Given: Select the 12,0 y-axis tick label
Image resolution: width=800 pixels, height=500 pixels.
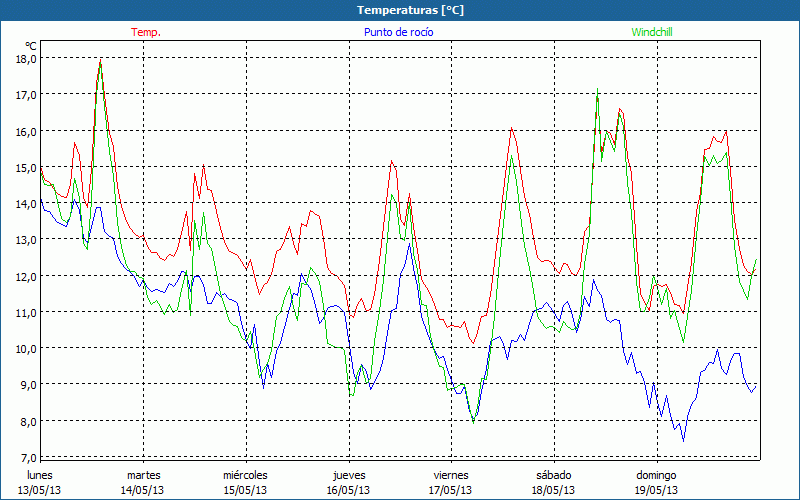Looking at the screenshot, I should (26, 276).
